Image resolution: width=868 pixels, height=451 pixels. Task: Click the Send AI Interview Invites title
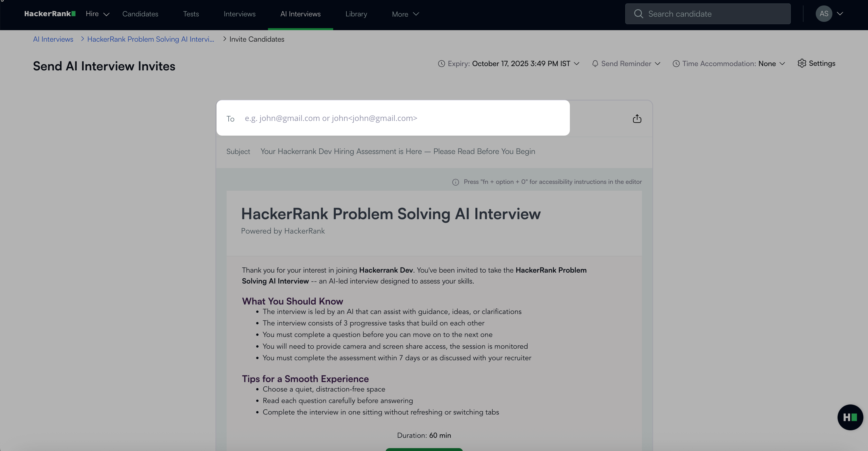point(104,66)
